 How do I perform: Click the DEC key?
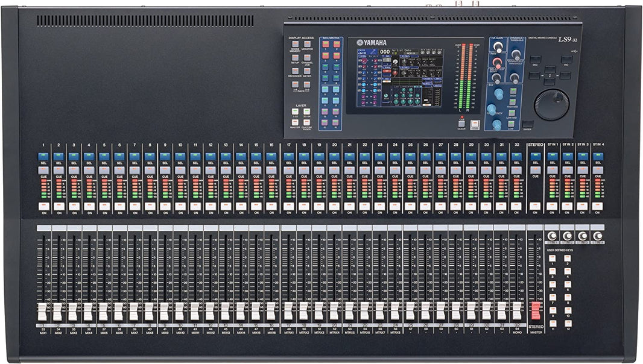click(x=536, y=60)
